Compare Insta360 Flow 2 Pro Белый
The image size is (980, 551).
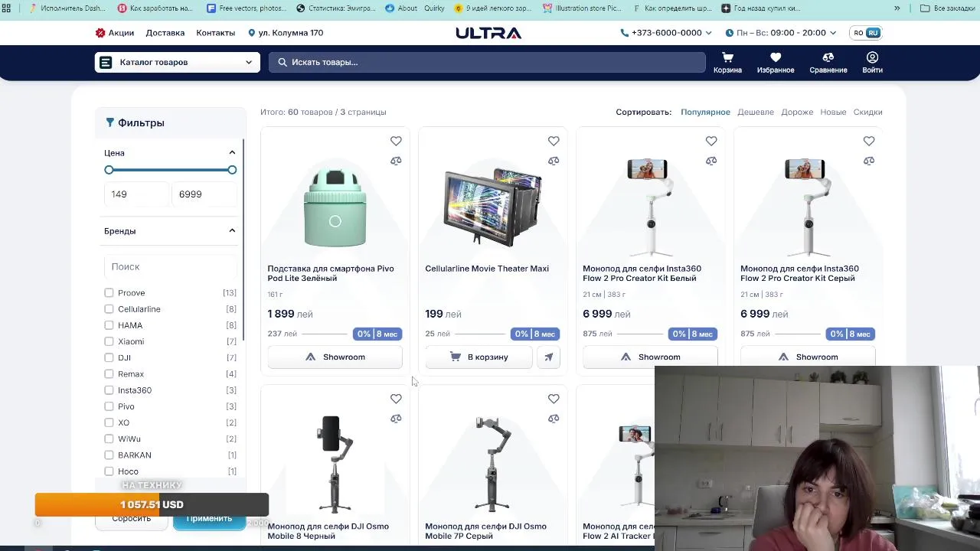click(711, 161)
